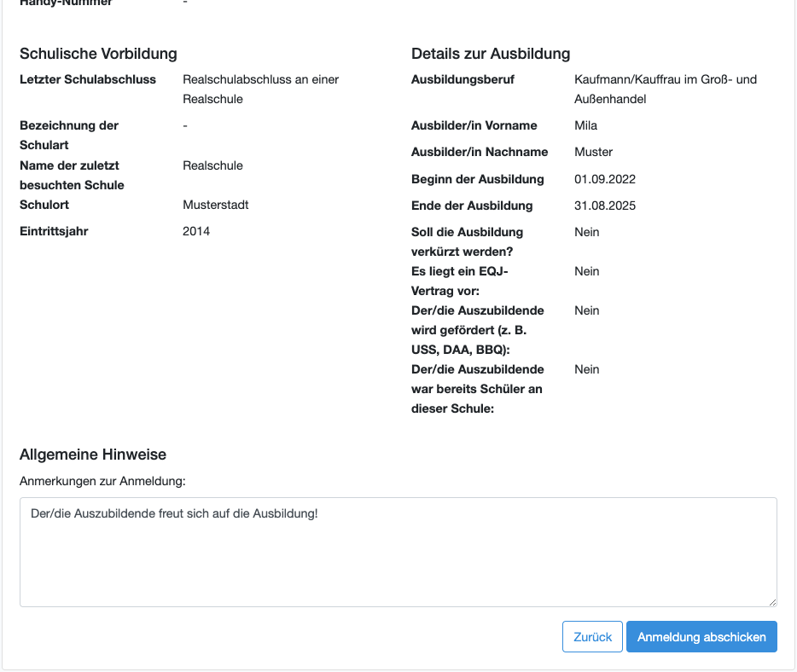This screenshot has width=797, height=672.
Task: Click the end date 31.08.2025
Action: click(x=605, y=206)
